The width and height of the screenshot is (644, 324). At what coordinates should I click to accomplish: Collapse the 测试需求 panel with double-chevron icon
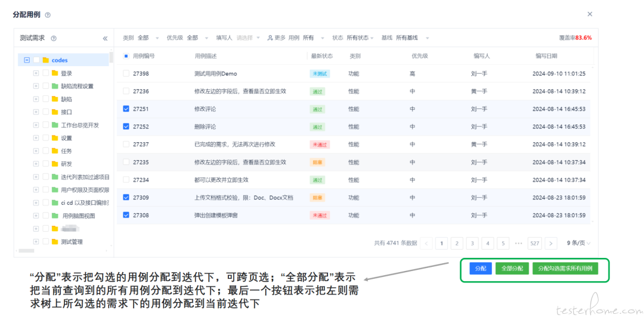pyautogui.click(x=105, y=38)
